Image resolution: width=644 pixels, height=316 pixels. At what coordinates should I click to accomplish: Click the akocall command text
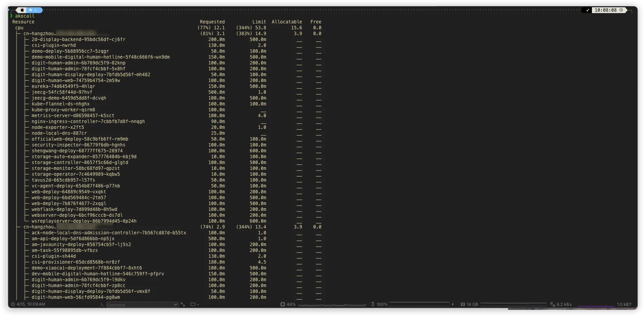click(x=25, y=16)
